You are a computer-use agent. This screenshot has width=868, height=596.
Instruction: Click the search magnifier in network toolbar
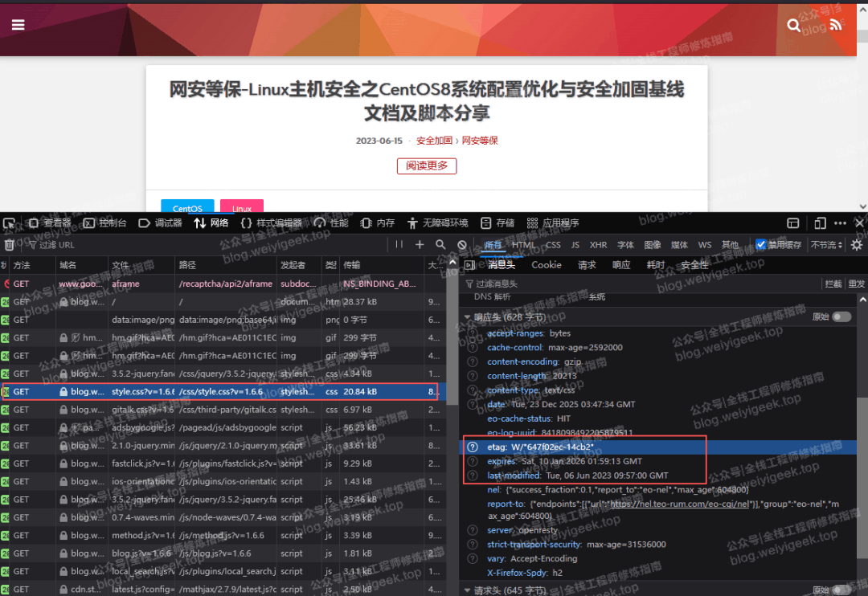(440, 245)
